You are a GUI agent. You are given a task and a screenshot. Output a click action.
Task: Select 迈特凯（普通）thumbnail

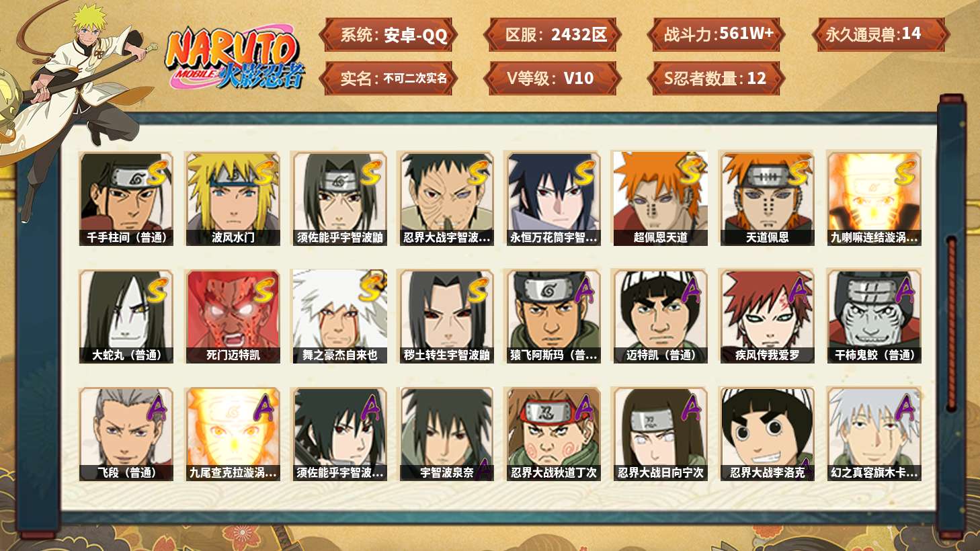(660, 316)
